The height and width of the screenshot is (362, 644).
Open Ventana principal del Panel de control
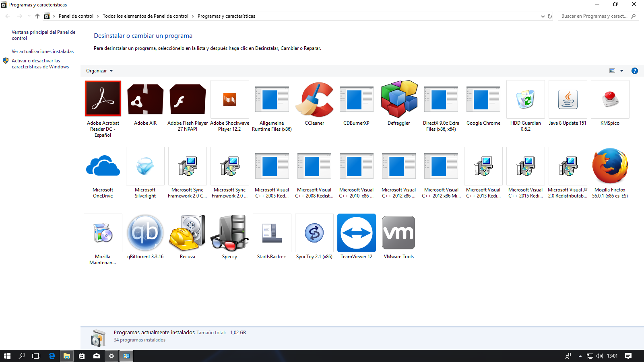tap(43, 35)
